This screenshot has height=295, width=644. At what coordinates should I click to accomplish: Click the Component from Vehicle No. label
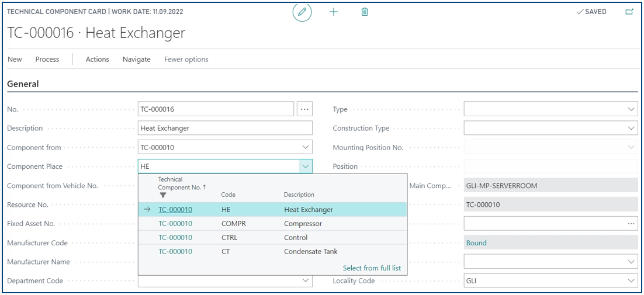[x=53, y=185]
